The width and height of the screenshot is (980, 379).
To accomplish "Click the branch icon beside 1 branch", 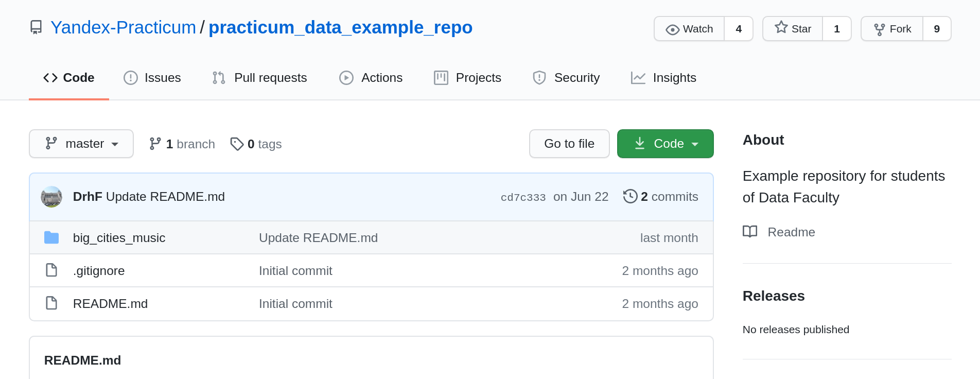I will click(155, 144).
